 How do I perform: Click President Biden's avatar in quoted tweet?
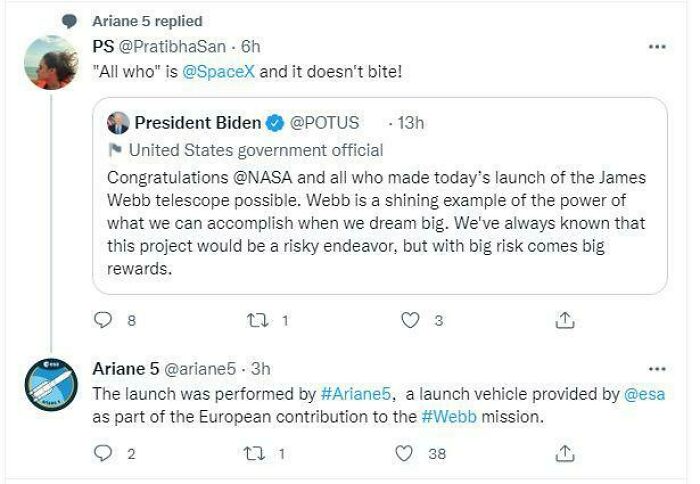[116, 123]
